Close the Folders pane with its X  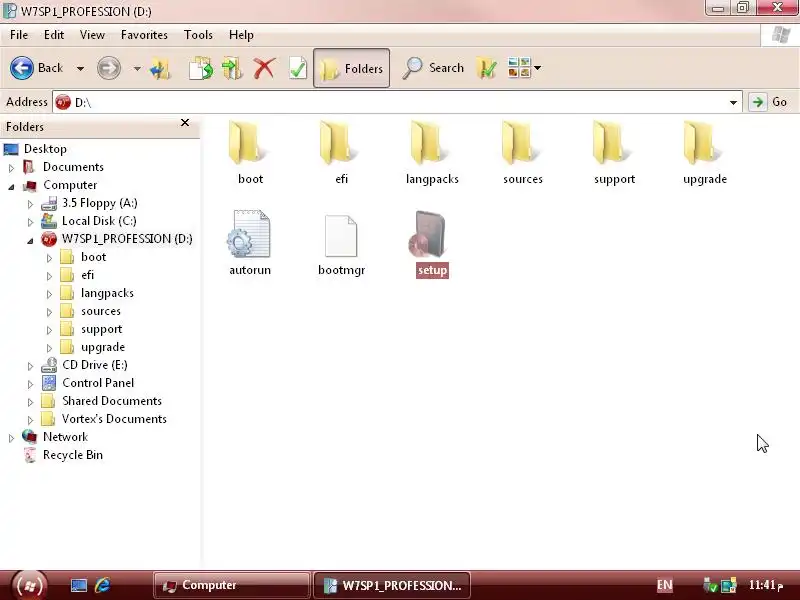coord(185,122)
